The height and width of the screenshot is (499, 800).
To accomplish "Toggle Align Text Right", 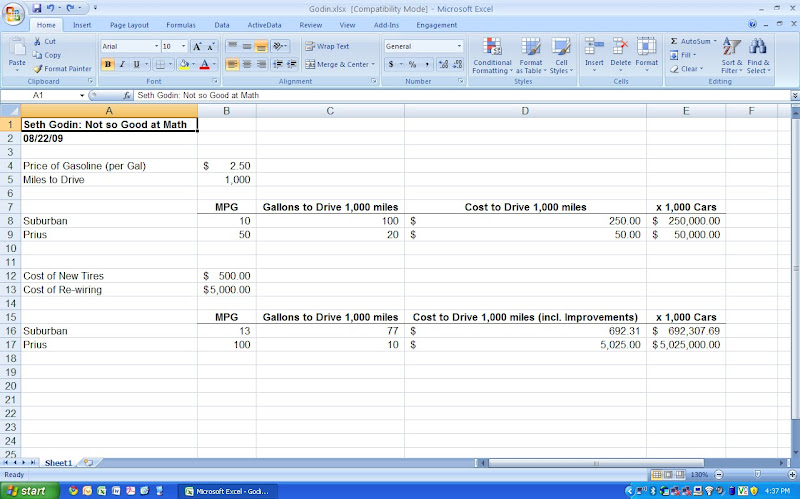I will click(x=261, y=64).
